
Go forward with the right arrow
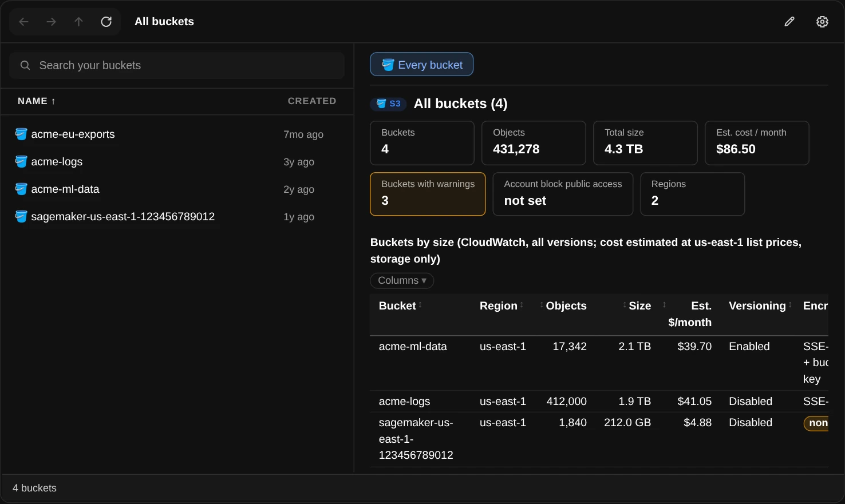pos(51,22)
